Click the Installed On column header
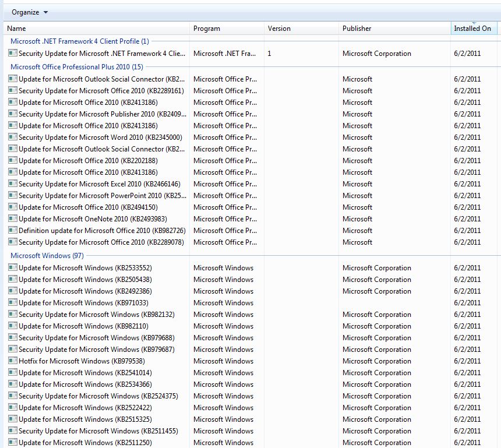Screen dimensions: 501x448 [472, 29]
